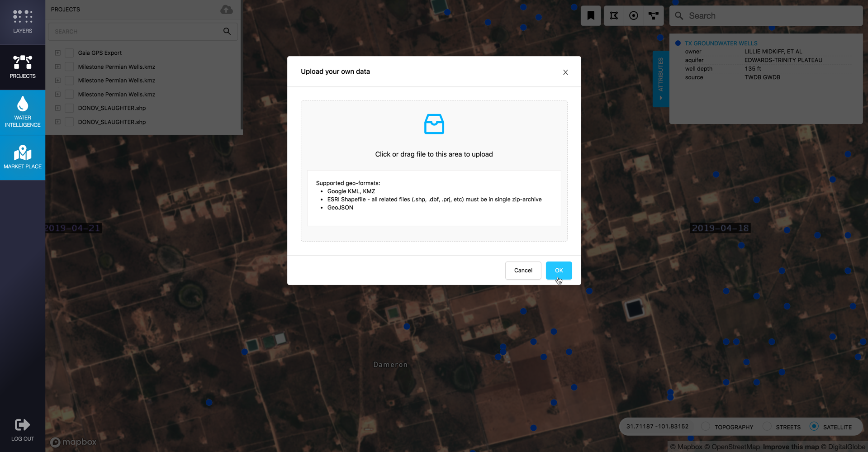Screen dimensions: 868x452
Task: Confirm upload with the OK button
Action: click(559, 270)
